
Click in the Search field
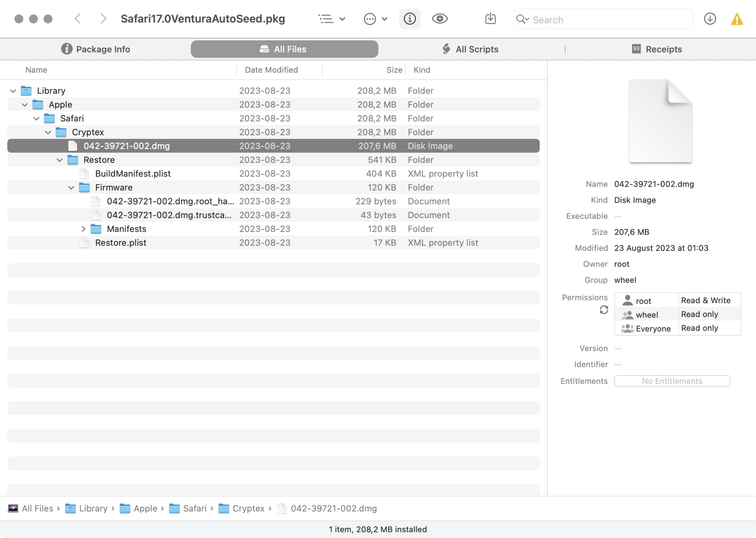pos(609,20)
